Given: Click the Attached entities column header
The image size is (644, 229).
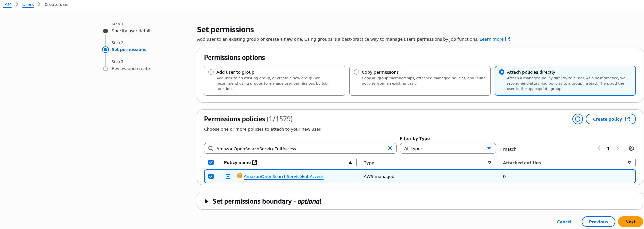Looking at the screenshot, I should click(522, 163).
